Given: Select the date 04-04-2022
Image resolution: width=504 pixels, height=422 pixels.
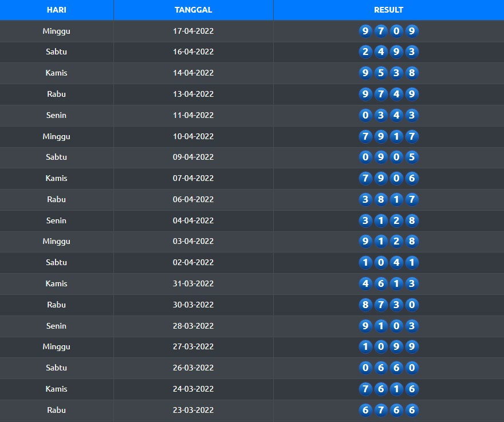Looking at the screenshot, I should pyautogui.click(x=193, y=221).
